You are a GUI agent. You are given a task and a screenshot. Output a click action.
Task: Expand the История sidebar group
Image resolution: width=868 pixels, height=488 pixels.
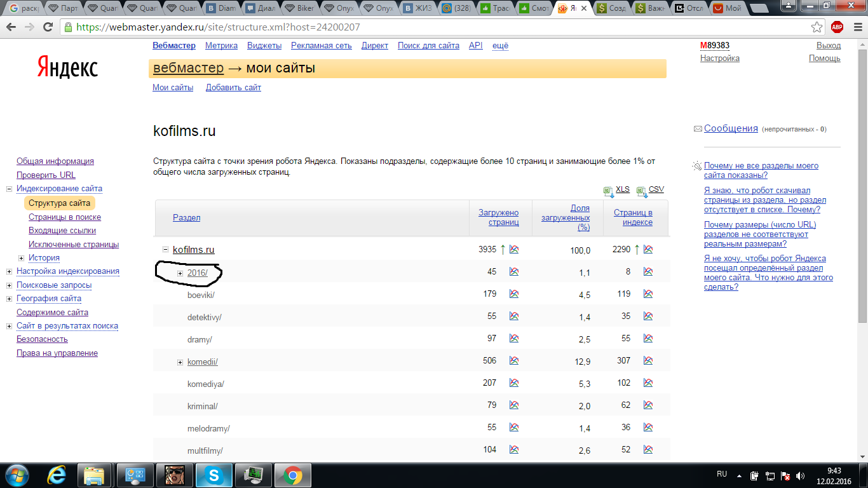22,258
